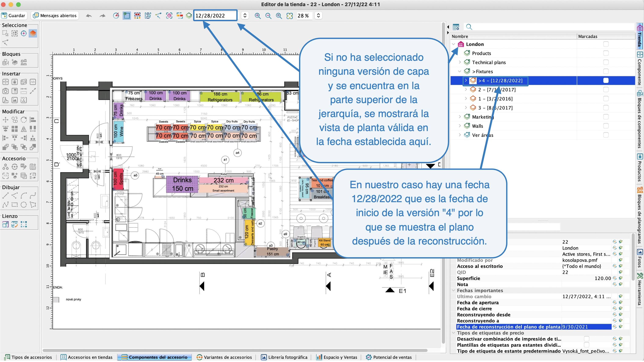Click the undo arrow in the toolbar

pyautogui.click(x=89, y=16)
